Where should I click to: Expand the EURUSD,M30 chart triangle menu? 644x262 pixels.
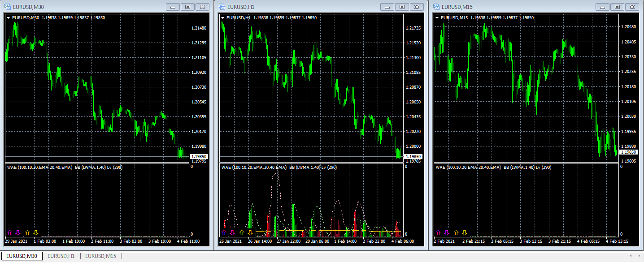pyautogui.click(x=9, y=18)
